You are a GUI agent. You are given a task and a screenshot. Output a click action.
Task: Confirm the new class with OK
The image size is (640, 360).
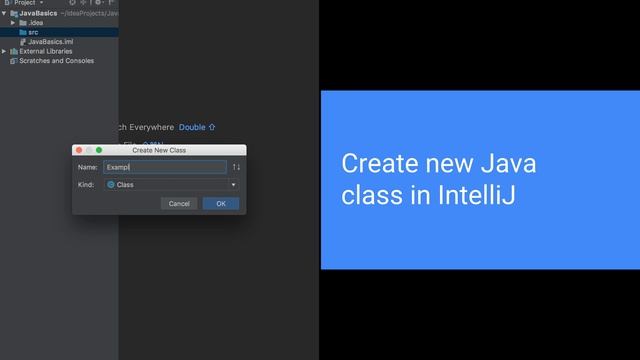coord(221,204)
